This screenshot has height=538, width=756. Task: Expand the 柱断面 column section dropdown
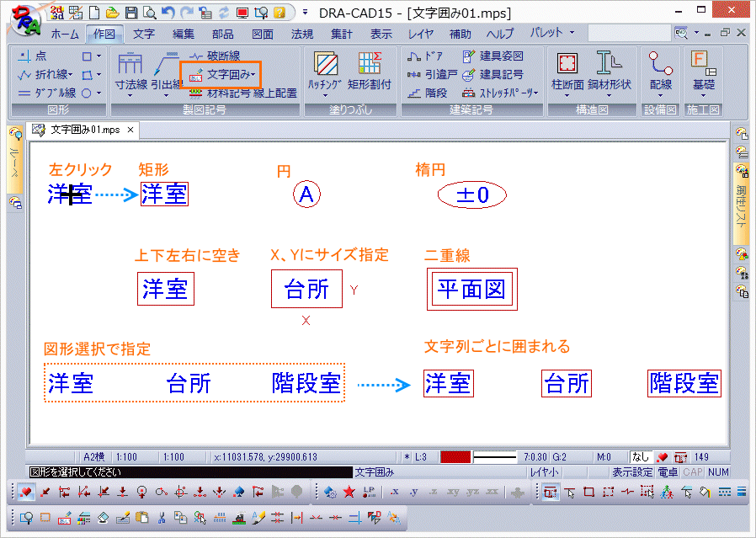click(x=567, y=95)
